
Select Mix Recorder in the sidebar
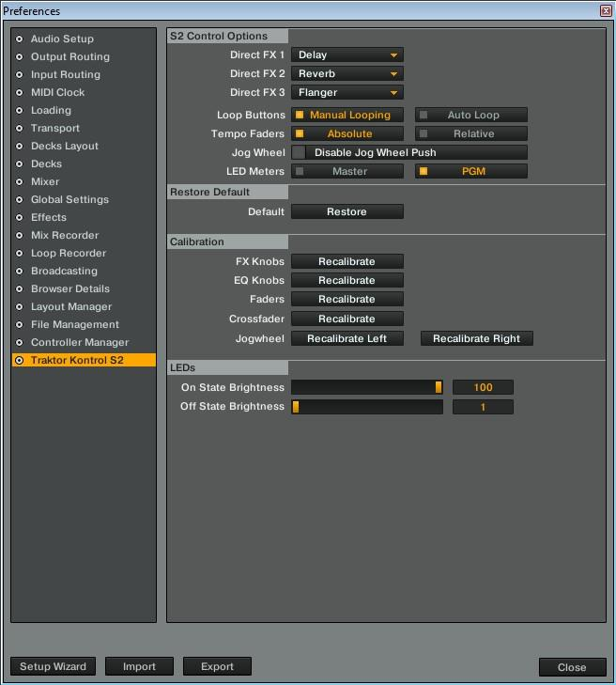83,236
